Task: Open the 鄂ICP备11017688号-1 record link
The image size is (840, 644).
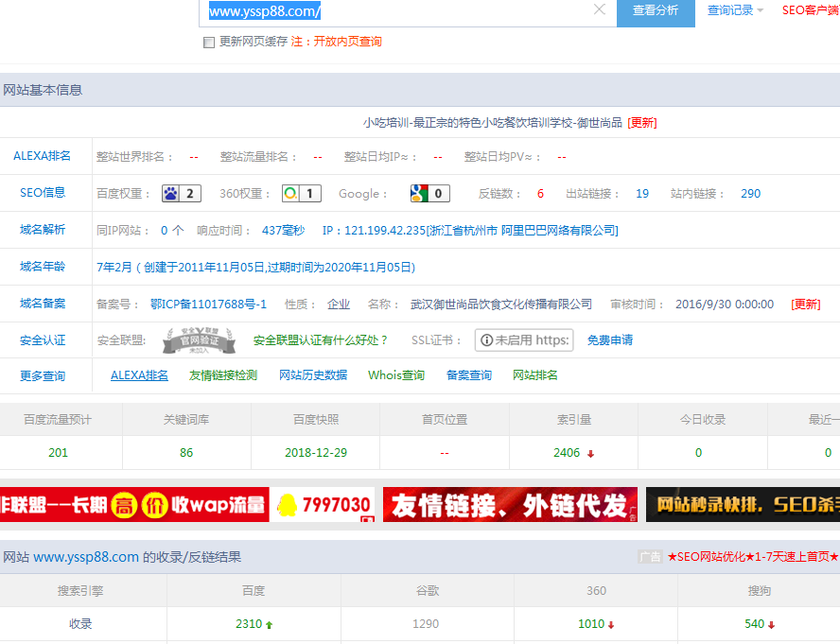Action: 208,305
